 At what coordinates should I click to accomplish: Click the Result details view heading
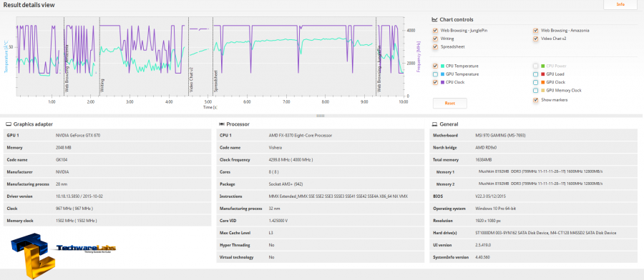coord(29,5)
